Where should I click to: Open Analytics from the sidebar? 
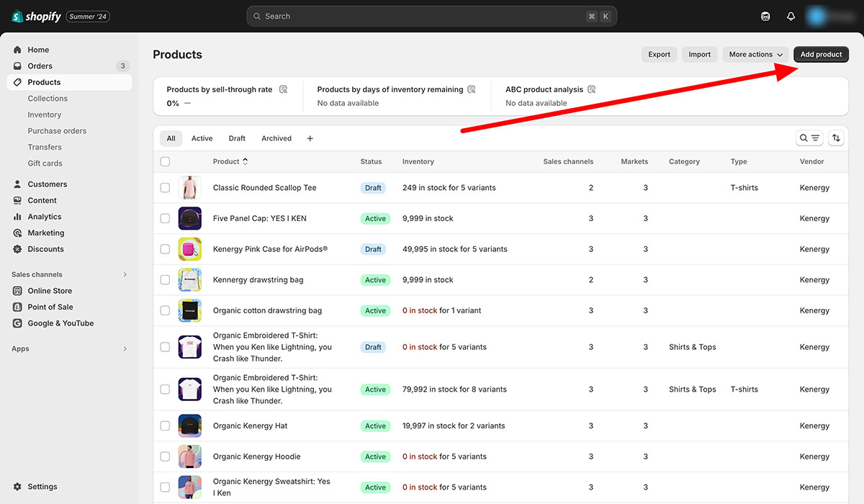pyautogui.click(x=45, y=216)
